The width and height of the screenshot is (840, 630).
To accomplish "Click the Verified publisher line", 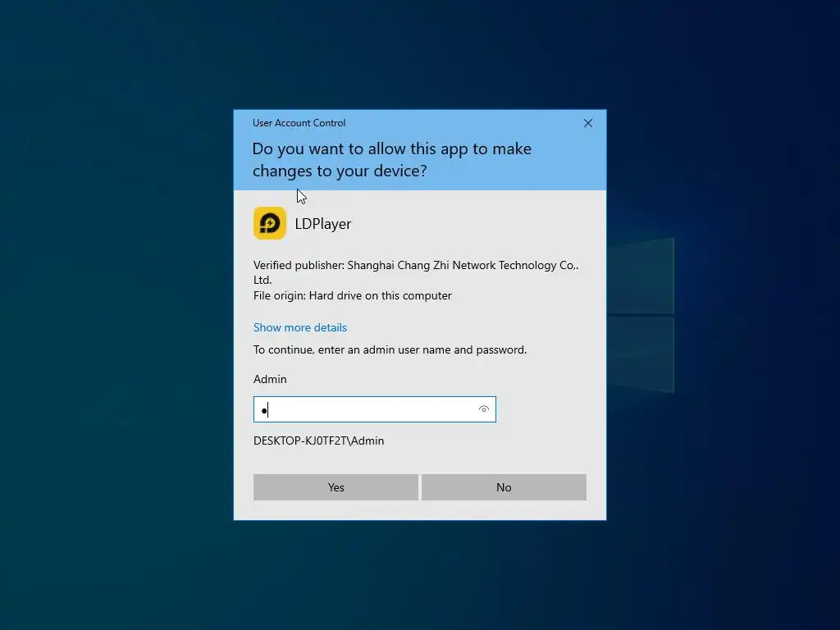I will 416,272.
